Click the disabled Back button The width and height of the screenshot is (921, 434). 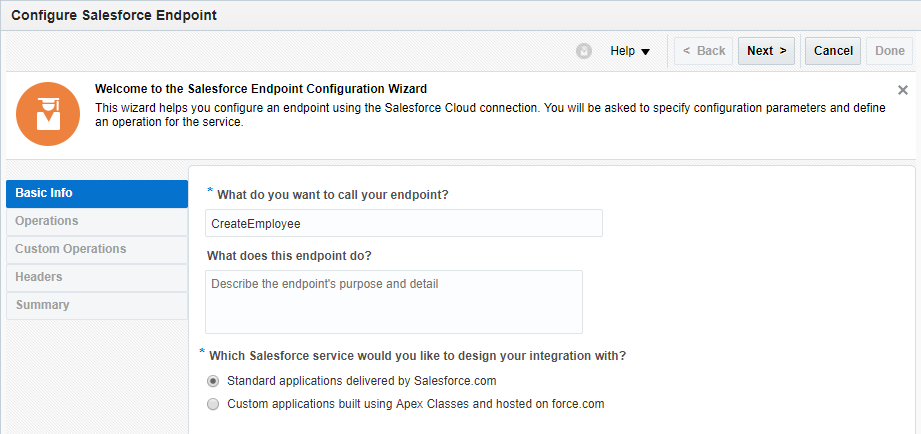click(x=703, y=51)
